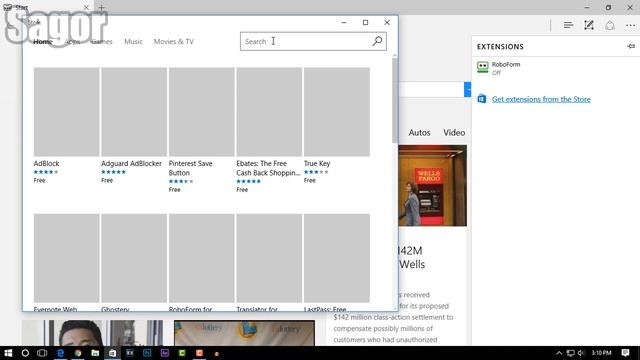Open Edge More actions ellipsis menu

631,25
